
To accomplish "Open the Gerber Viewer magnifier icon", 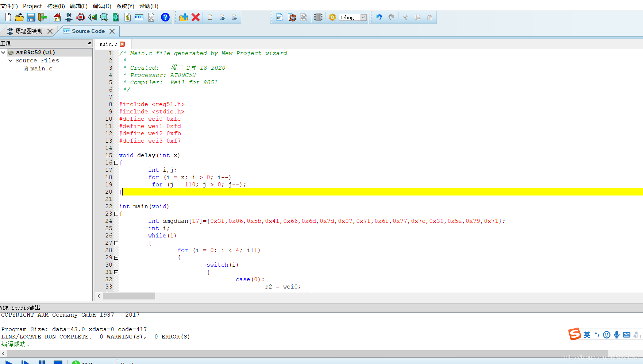I will (104, 17).
